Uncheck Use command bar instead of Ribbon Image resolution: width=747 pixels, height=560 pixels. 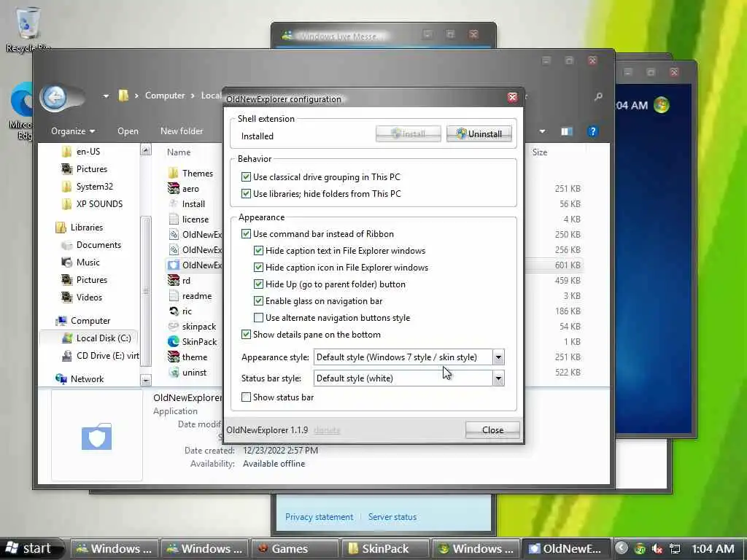[x=246, y=234]
